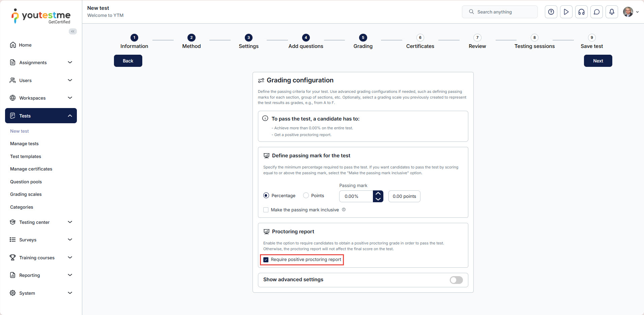This screenshot has width=644, height=315.
Task: Click the play video tutorial icon
Action: coord(566,12)
